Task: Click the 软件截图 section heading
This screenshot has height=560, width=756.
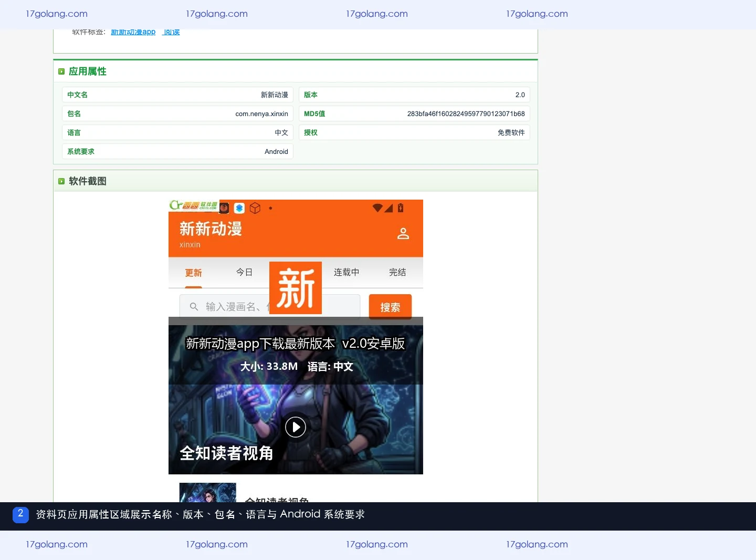Action: (88, 181)
